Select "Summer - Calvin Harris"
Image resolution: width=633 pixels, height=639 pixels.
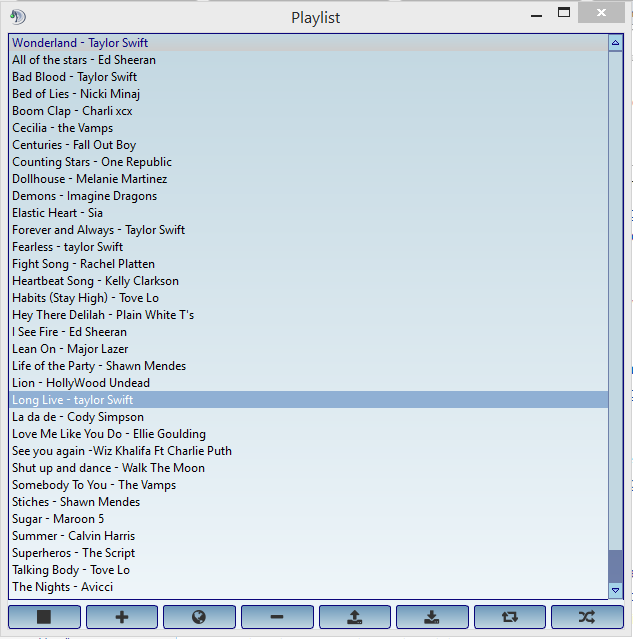tap(308, 536)
